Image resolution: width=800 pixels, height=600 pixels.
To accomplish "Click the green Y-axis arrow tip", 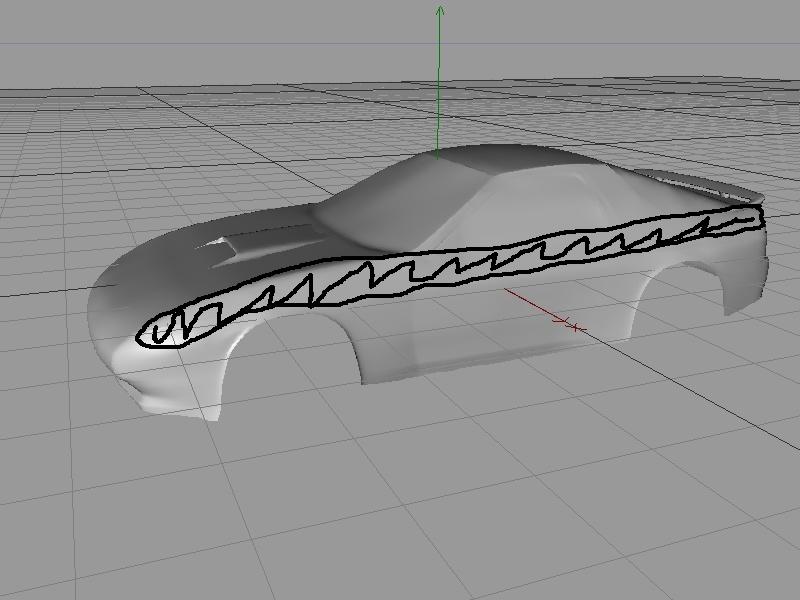I will click(439, 10).
